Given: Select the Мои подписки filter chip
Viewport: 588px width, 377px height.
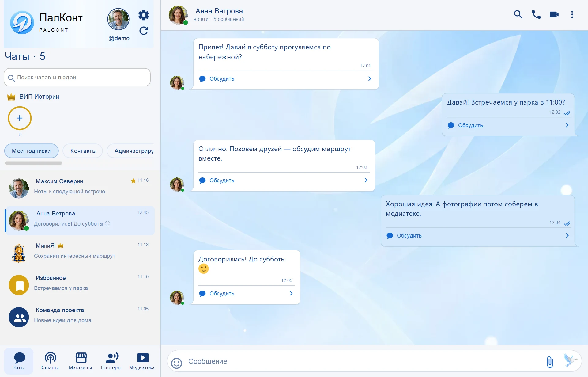Looking at the screenshot, I should 31,151.
